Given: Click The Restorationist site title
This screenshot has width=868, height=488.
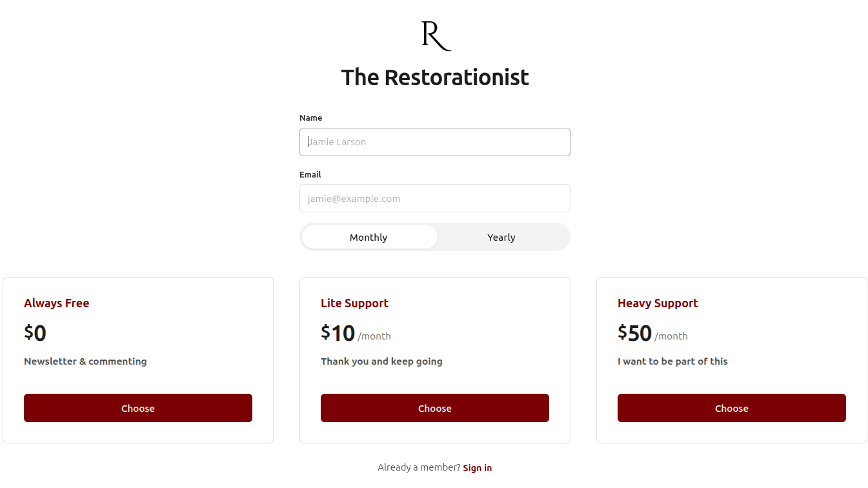Looking at the screenshot, I should pyautogui.click(x=435, y=77).
